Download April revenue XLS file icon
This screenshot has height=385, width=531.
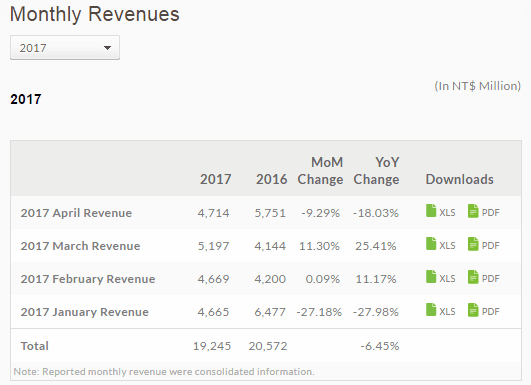431,211
